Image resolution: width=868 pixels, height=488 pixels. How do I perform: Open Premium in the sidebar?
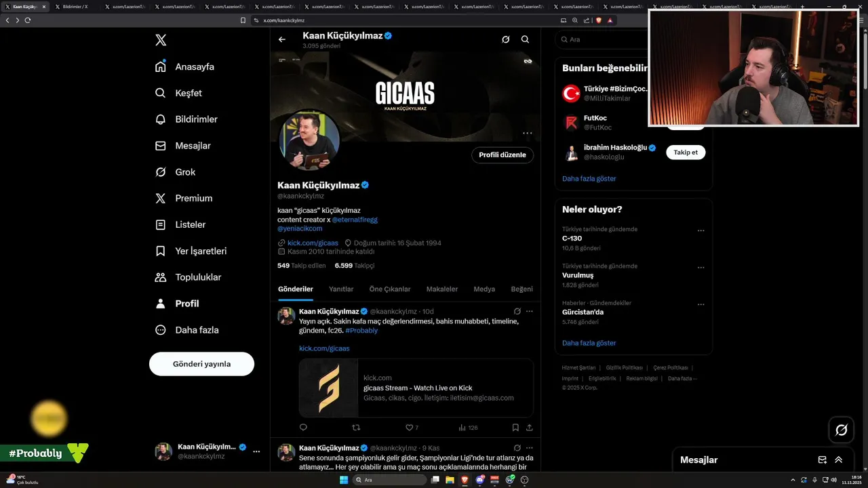coord(184,199)
